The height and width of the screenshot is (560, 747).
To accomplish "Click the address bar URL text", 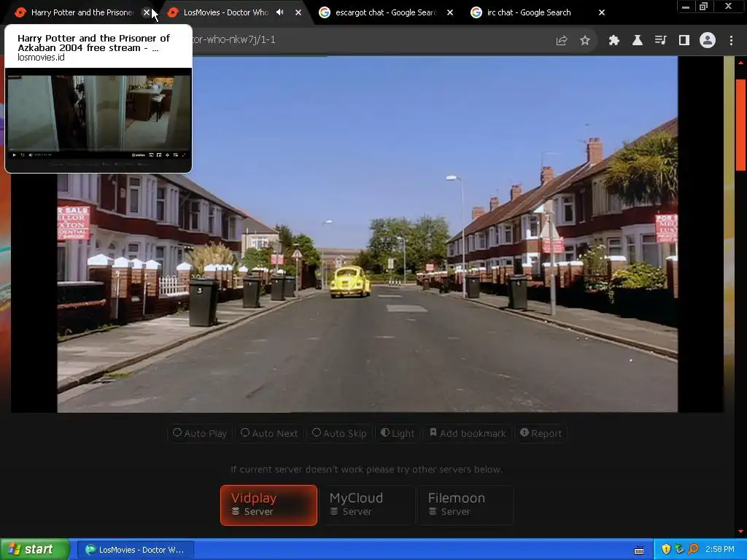I will [x=233, y=39].
